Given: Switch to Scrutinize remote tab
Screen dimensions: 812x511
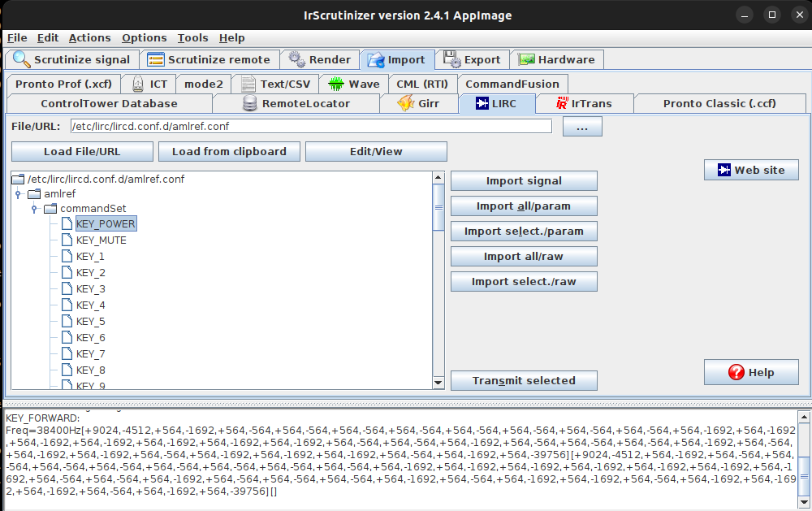Looking at the screenshot, I should tap(209, 59).
